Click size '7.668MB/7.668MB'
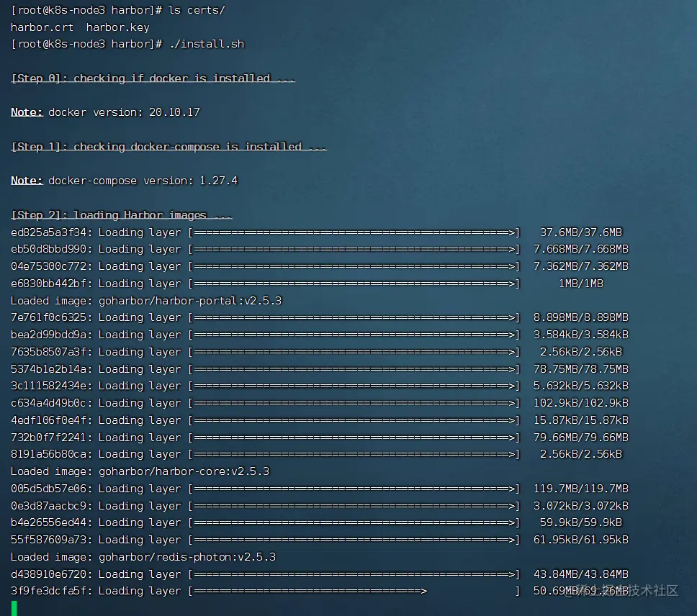Image resolution: width=697 pixels, height=616 pixels. click(581, 249)
